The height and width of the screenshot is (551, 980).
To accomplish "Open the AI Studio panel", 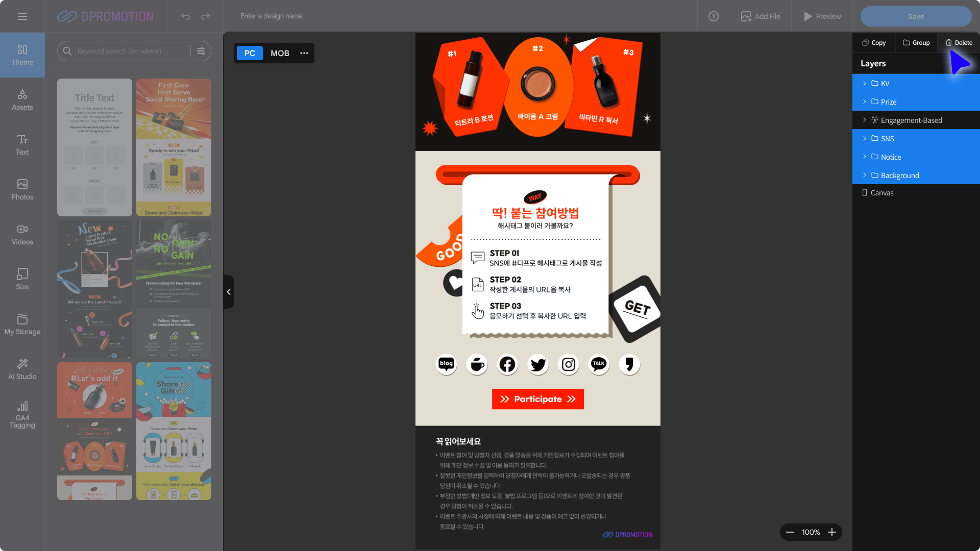I will (22, 369).
